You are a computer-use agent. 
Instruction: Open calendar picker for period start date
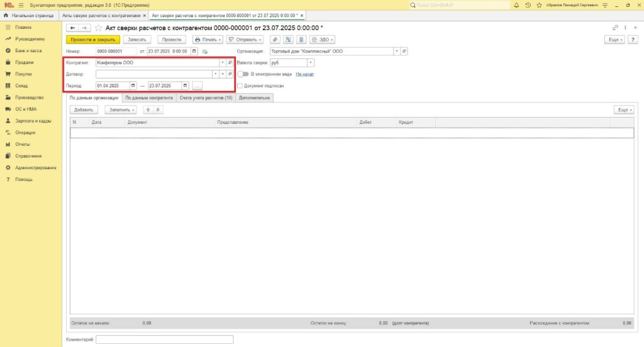point(133,85)
